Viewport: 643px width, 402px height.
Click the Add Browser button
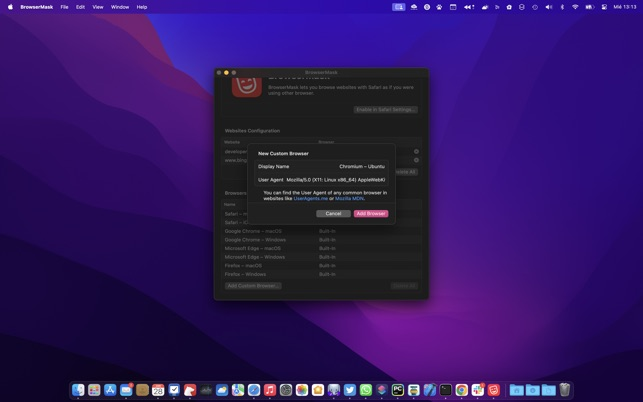point(370,213)
